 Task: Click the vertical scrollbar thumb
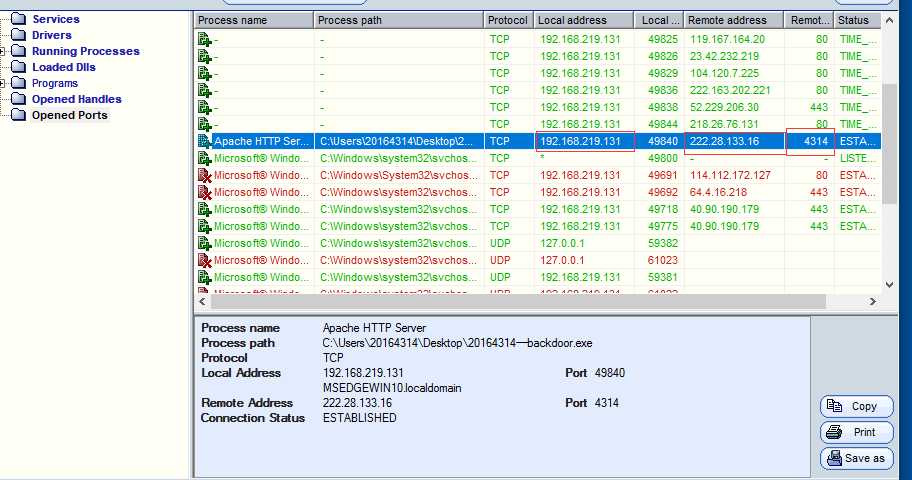[889, 144]
